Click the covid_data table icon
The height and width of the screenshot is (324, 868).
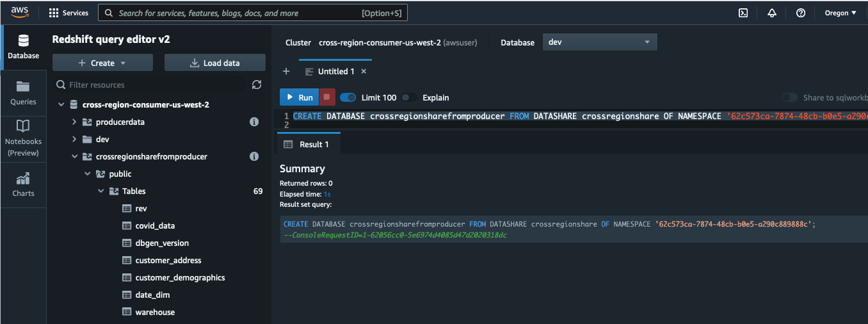point(127,225)
